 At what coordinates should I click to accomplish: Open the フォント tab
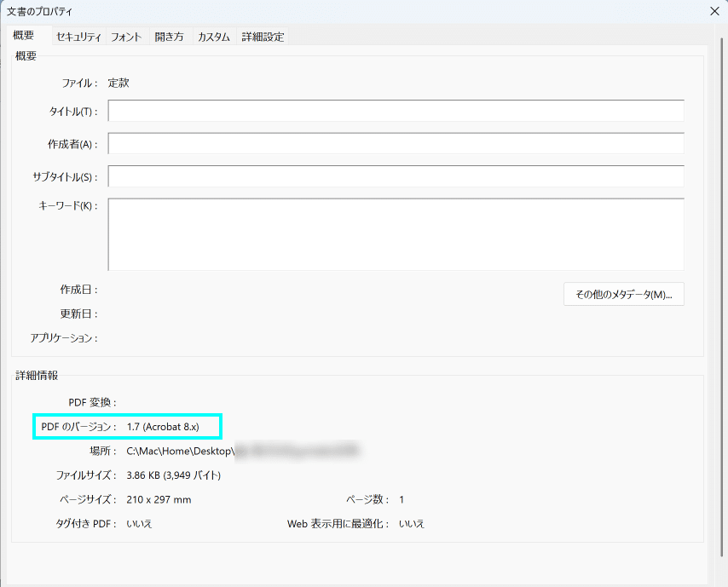[x=124, y=37]
